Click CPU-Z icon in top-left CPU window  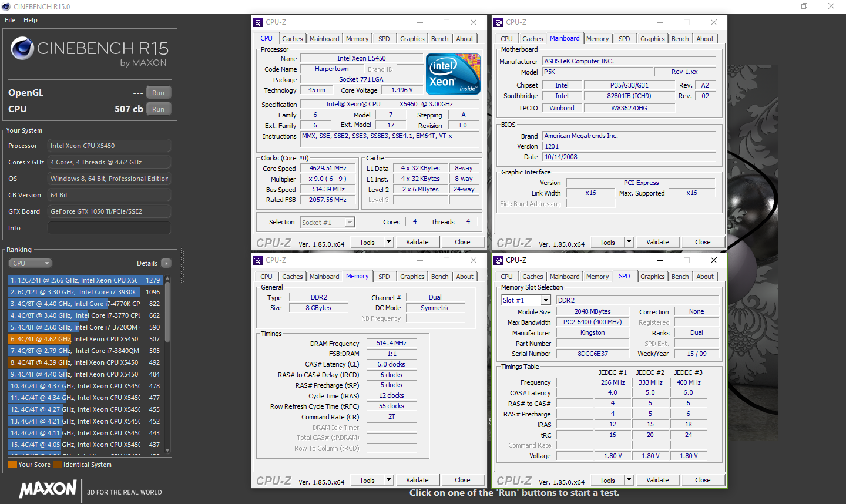pos(258,22)
